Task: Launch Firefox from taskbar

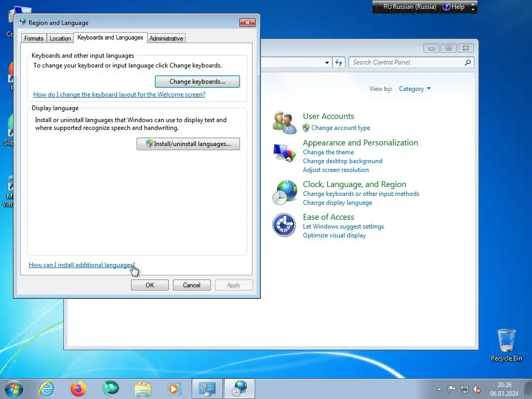Action: (78, 389)
